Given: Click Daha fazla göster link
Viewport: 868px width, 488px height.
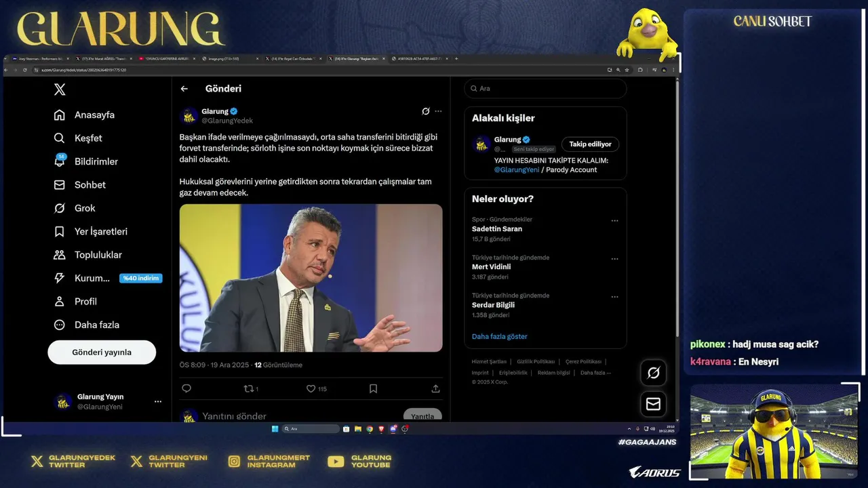Looking at the screenshot, I should tap(500, 337).
